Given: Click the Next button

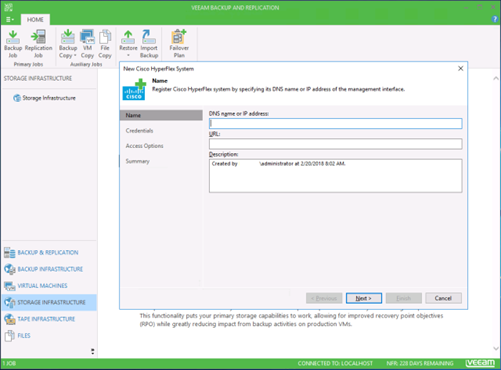Looking at the screenshot, I should 364,298.
